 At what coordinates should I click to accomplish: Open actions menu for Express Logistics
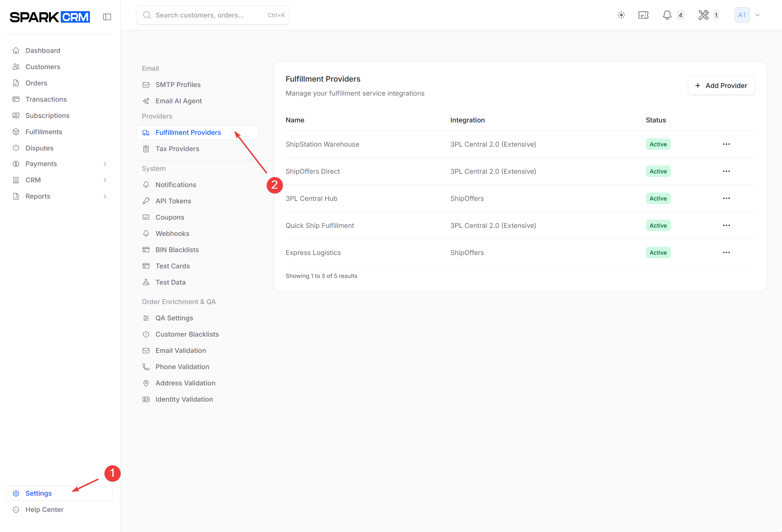point(726,253)
